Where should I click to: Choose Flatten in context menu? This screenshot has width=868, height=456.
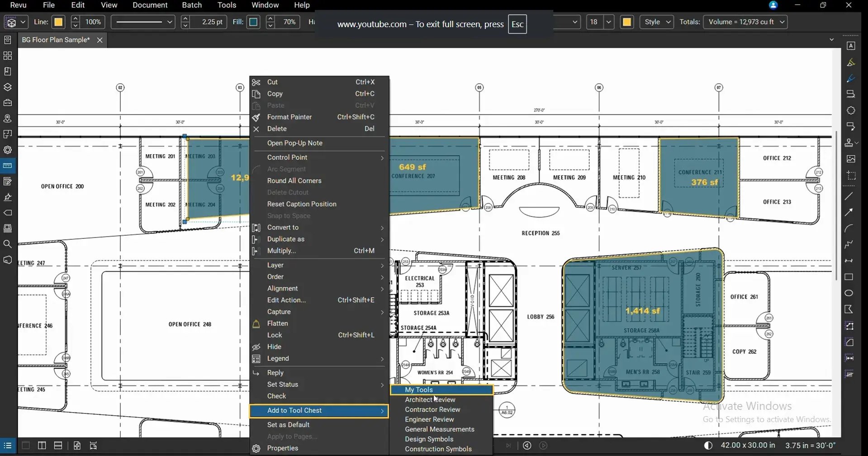point(319,323)
